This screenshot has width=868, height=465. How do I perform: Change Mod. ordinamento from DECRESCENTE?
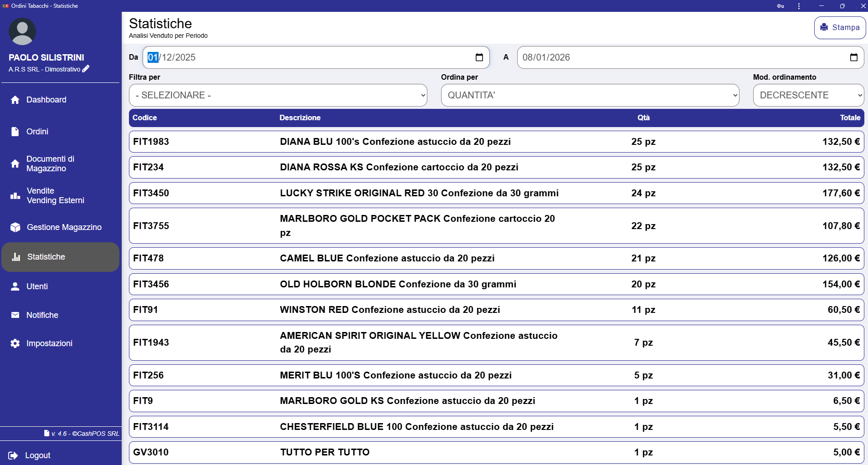(808, 95)
